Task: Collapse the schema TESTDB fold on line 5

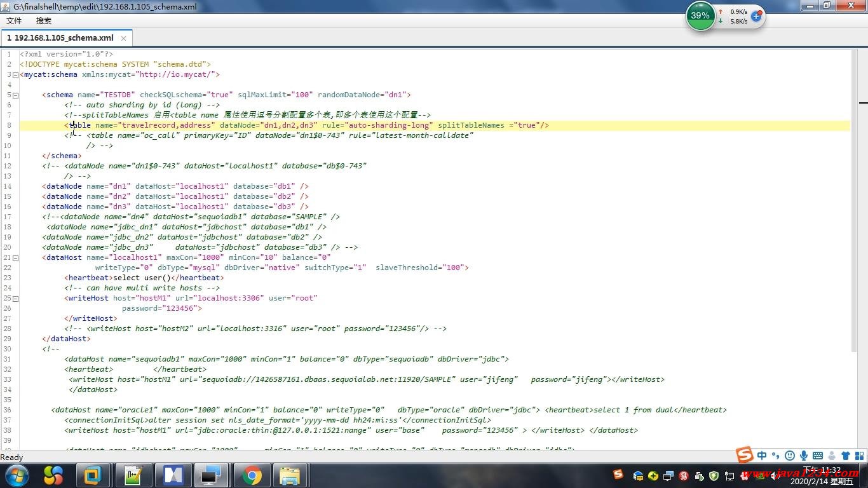Action: tap(15, 95)
